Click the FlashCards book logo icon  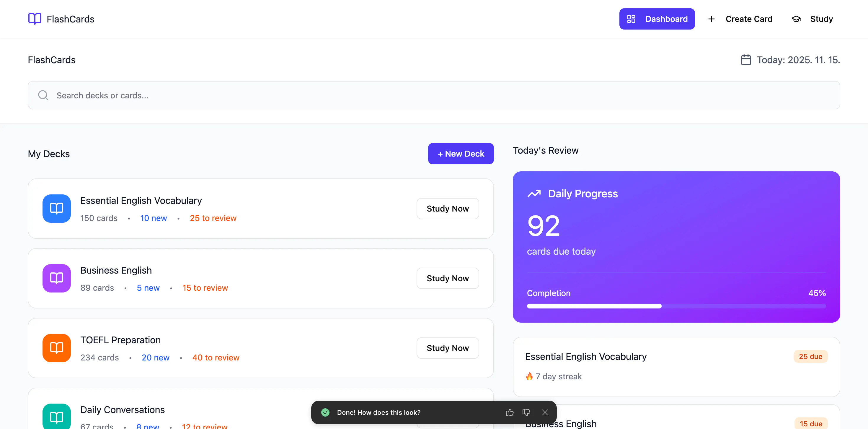coord(35,19)
